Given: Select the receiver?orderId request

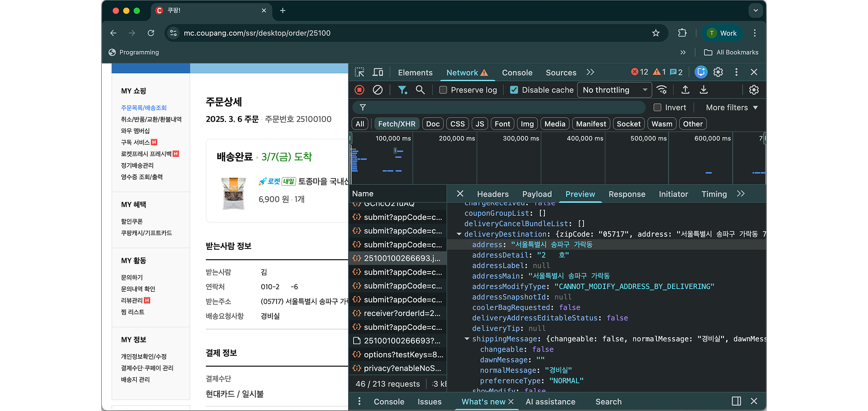Looking at the screenshot, I should tap(397, 313).
